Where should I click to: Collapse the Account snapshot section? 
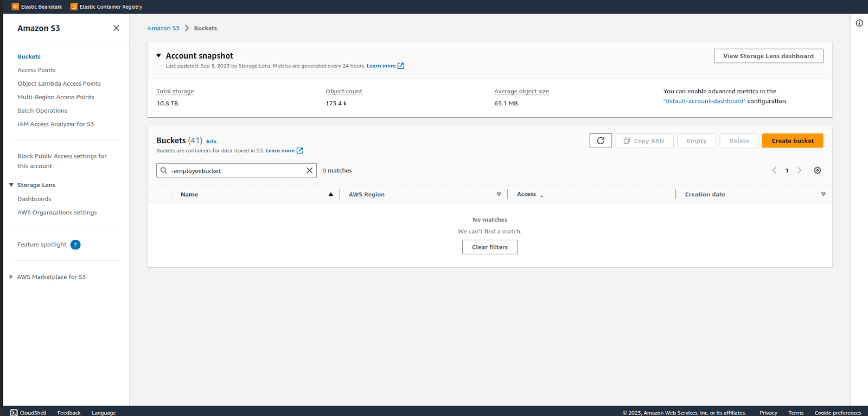pos(159,55)
